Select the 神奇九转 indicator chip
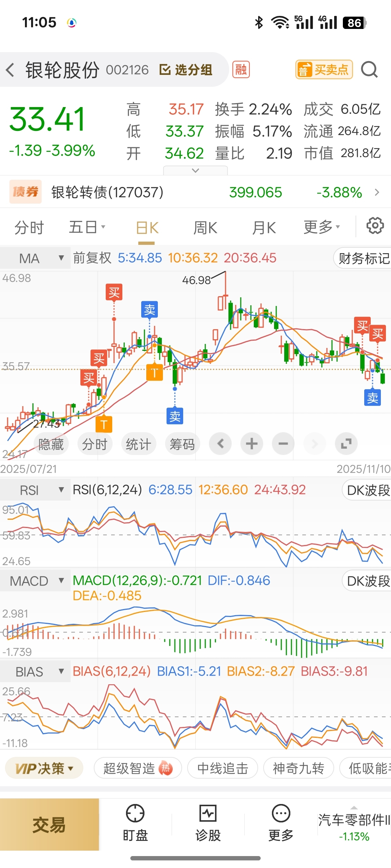The width and height of the screenshot is (391, 868). tap(298, 768)
